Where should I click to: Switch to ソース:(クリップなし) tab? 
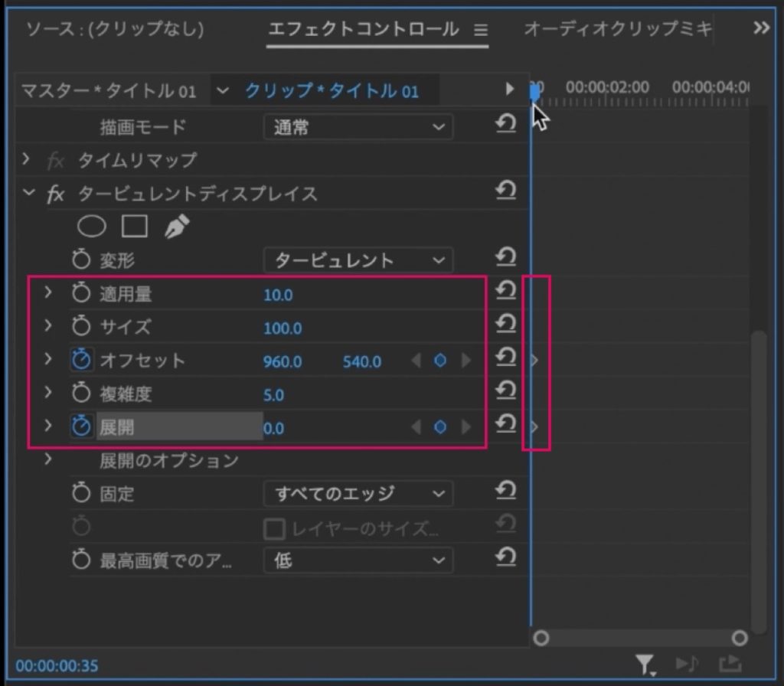115,29
